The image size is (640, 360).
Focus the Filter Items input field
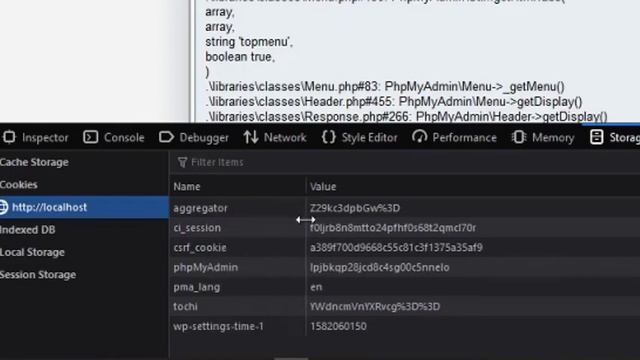tap(404, 162)
